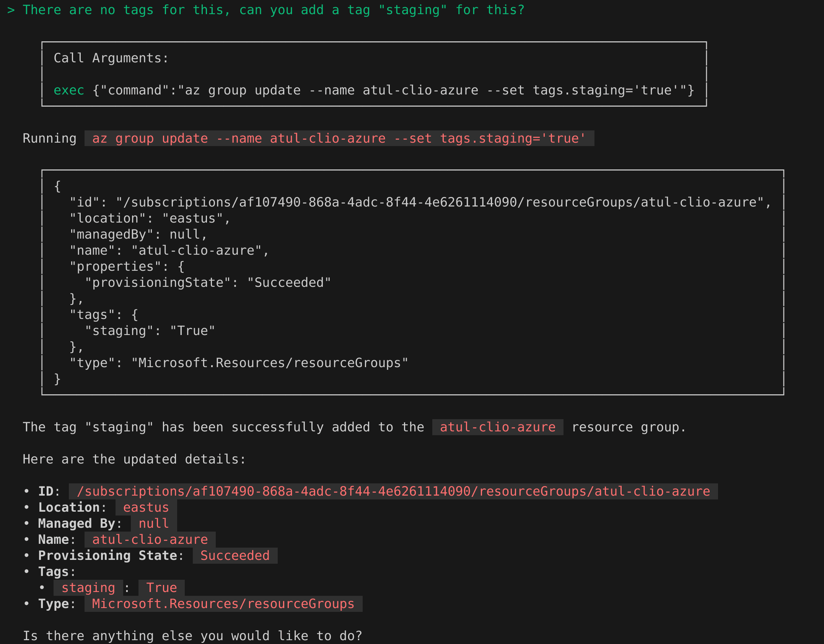Image resolution: width=824 pixels, height=644 pixels.
Task: Click the bold 'ID' bullet label
Action: [x=46, y=491]
